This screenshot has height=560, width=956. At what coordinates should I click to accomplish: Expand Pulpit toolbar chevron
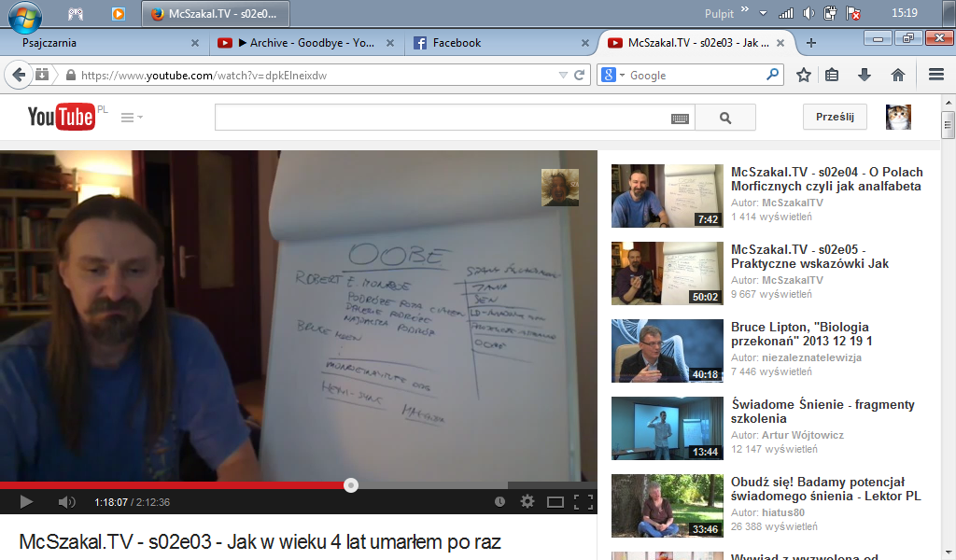coord(745,9)
